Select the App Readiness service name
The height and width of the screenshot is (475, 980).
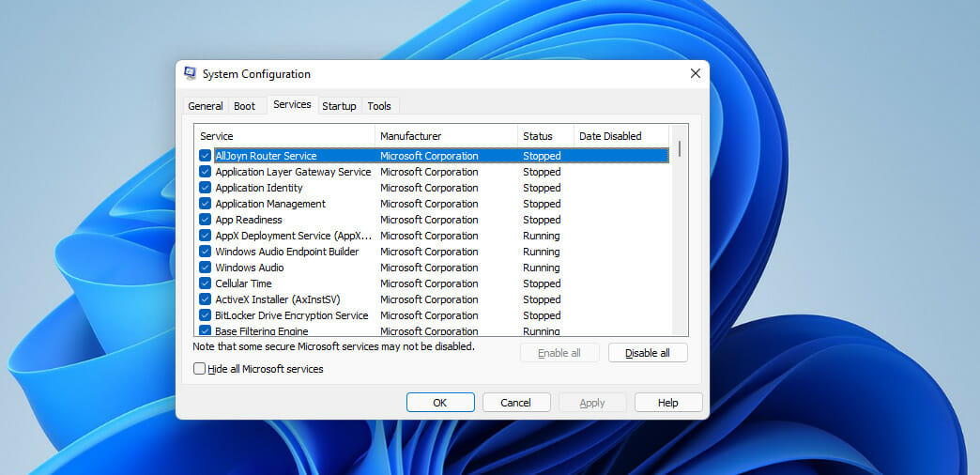[248, 220]
